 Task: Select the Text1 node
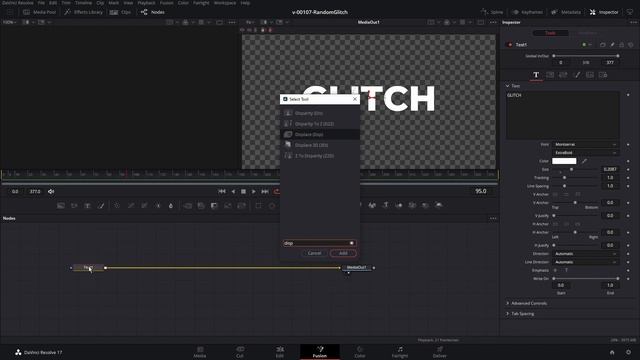coord(88,267)
